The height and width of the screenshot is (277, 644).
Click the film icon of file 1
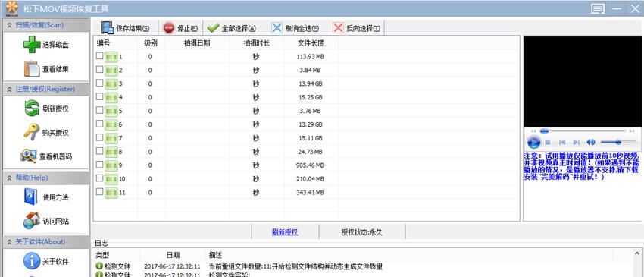pyautogui.click(x=111, y=57)
